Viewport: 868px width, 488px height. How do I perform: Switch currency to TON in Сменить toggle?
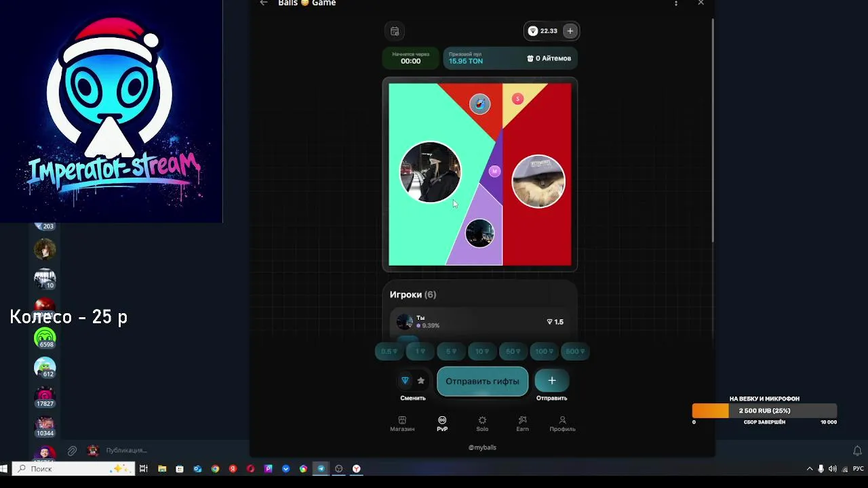[x=405, y=380]
